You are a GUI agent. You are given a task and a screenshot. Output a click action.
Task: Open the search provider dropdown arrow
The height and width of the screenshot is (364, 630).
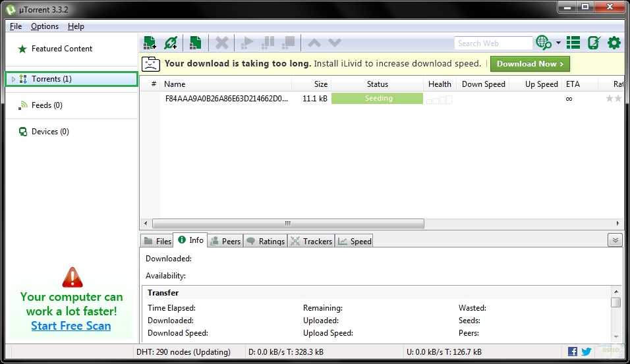[x=558, y=43]
